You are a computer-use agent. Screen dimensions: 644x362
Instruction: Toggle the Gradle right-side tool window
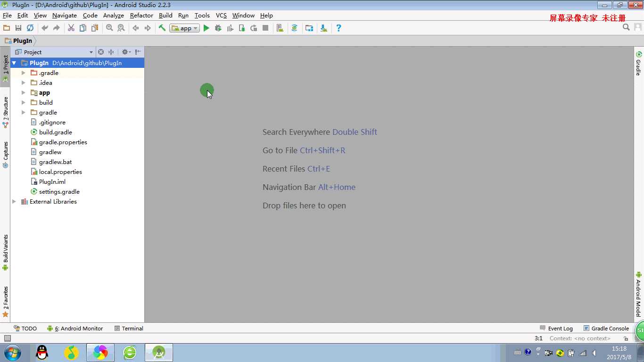(x=639, y=64)
